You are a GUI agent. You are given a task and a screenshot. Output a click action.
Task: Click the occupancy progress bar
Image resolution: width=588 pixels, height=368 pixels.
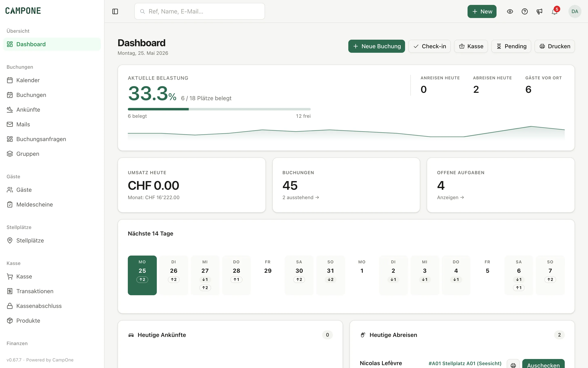click(219, 109)
